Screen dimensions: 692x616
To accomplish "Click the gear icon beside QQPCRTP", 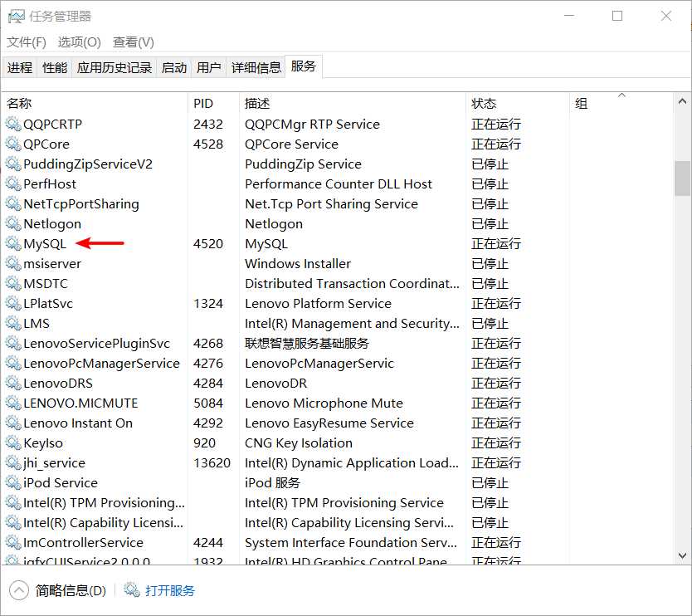I will (13, 124).
